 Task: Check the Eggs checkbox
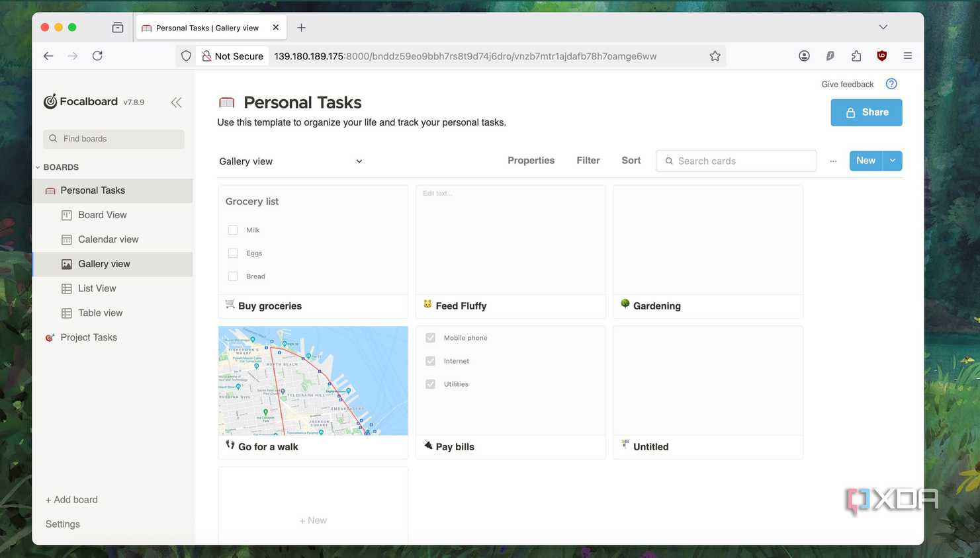tap(233, 253)
